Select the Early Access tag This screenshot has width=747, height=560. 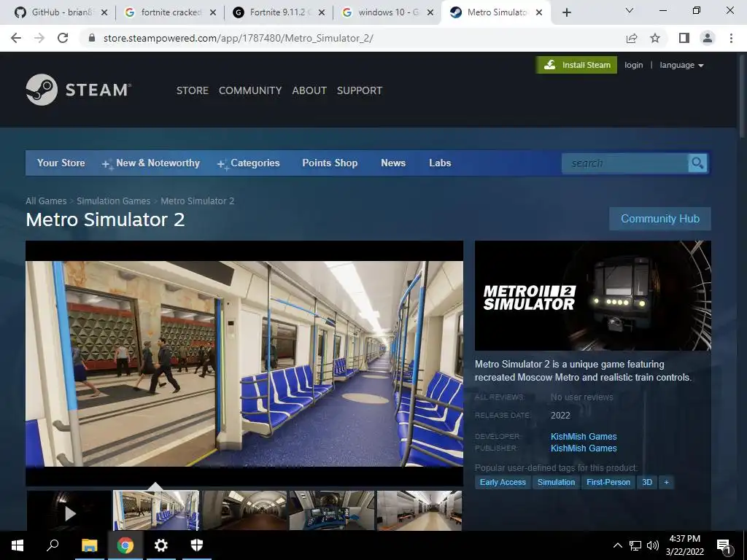click(503, 483)
